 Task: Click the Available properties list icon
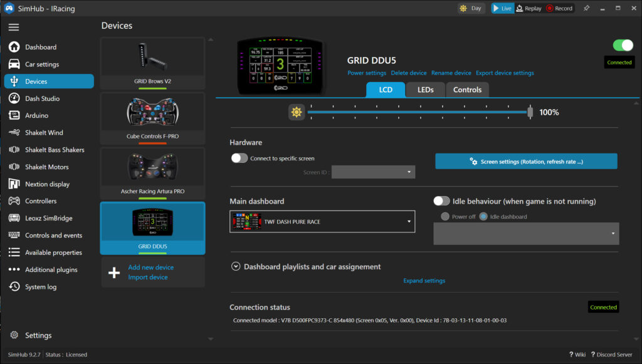pos(14,252)
